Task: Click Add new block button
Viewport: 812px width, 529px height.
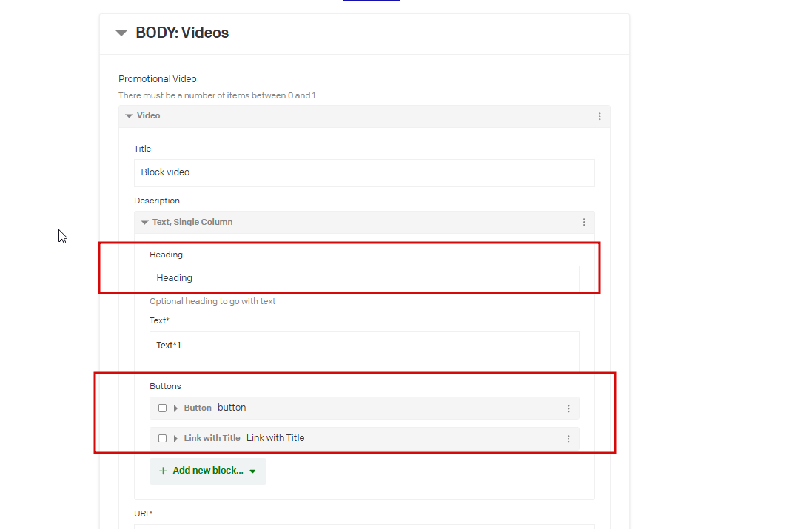Action: [x=208, y=471]
